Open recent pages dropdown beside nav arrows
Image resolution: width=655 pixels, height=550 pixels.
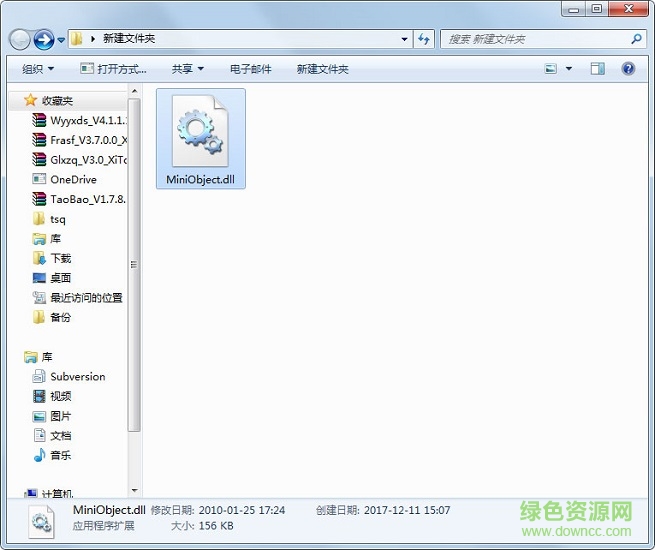(x=61, y=40)
